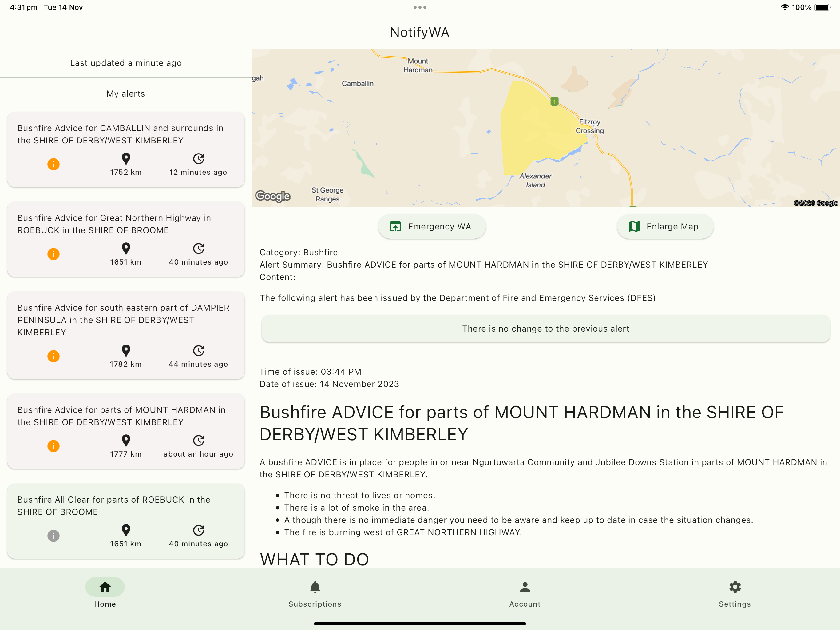The height and width of the screenshot is (630, 840).
Task: Tap the Date of issue: 14 November 2023 text
Action: (329, 384)
